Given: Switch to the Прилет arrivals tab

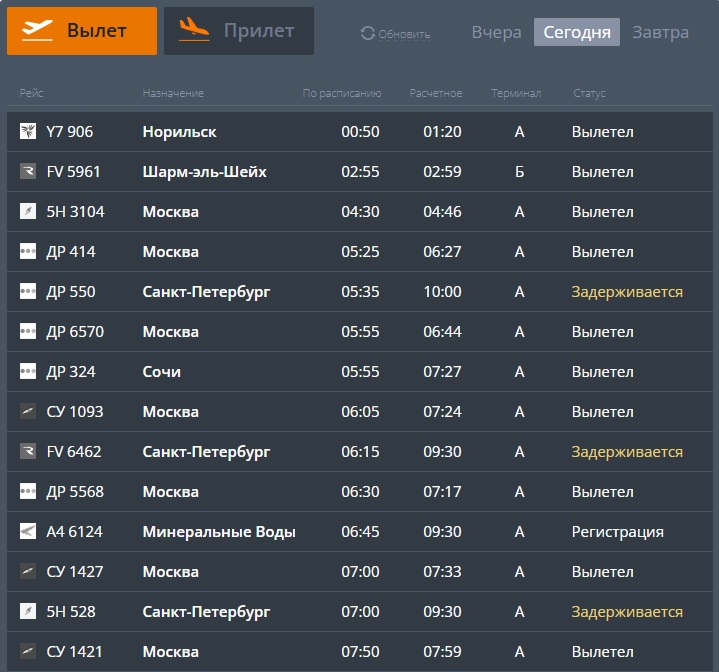Looking at the screenshot, I should (239, 31).
